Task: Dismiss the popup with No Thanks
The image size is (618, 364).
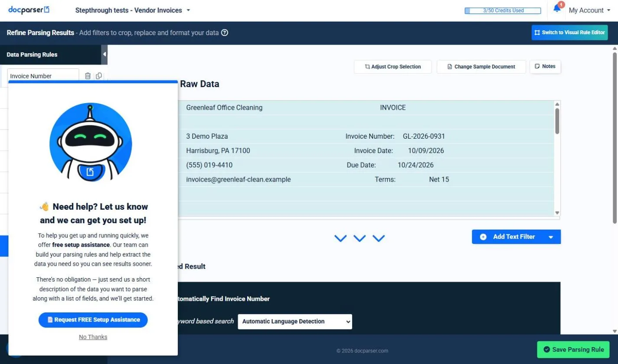Action: tap(93, 337)
